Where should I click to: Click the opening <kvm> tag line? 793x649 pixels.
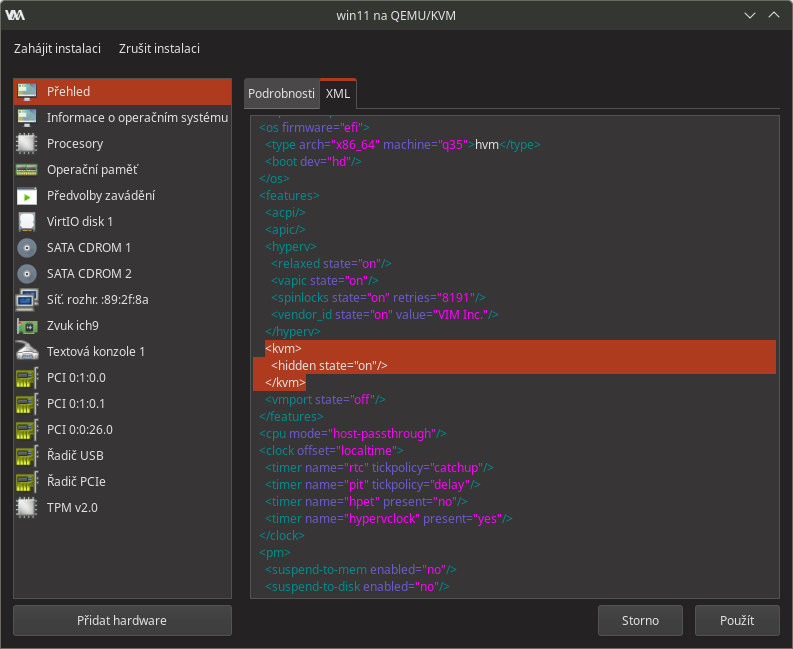[x=283, y=349]
